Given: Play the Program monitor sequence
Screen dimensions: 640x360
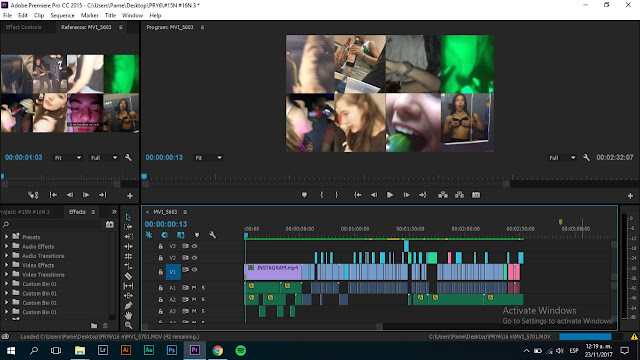Looking at the screenshot, I should tap(390, 195).
